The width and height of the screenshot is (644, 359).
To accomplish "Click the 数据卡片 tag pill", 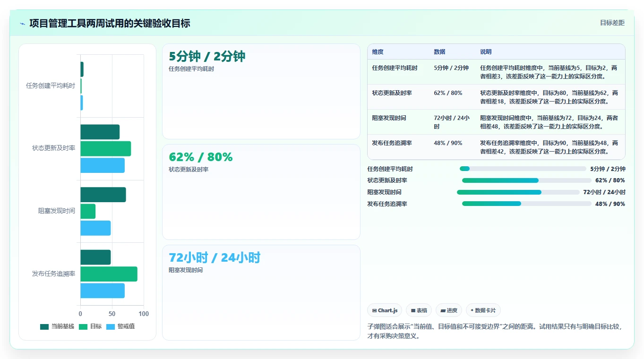I will [x=483, y=310].
